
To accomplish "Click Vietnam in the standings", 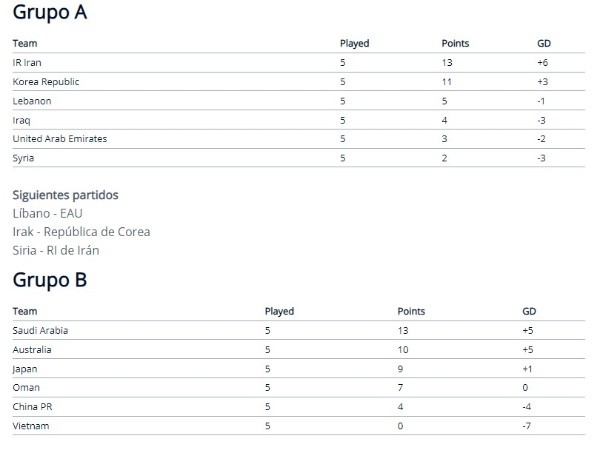I will point(30,426).
